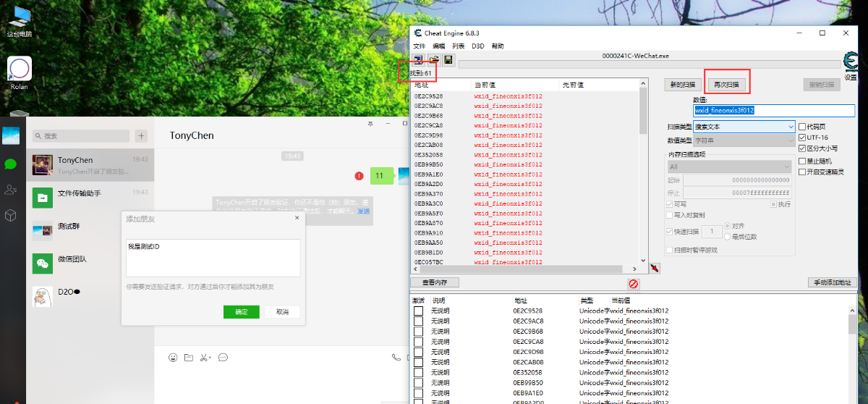868x404 pixels.
Task: Click the scissors screenshot icon in WeChat
Action: click(204, 357)
